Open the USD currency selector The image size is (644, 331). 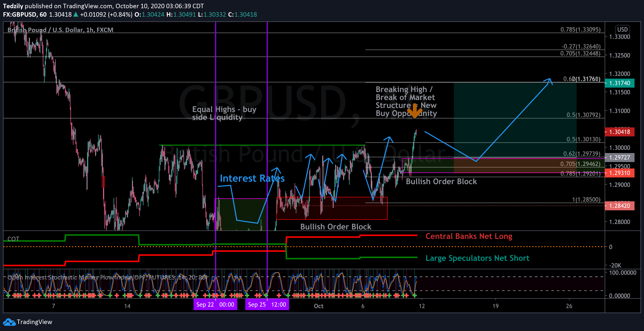[622, 29]
